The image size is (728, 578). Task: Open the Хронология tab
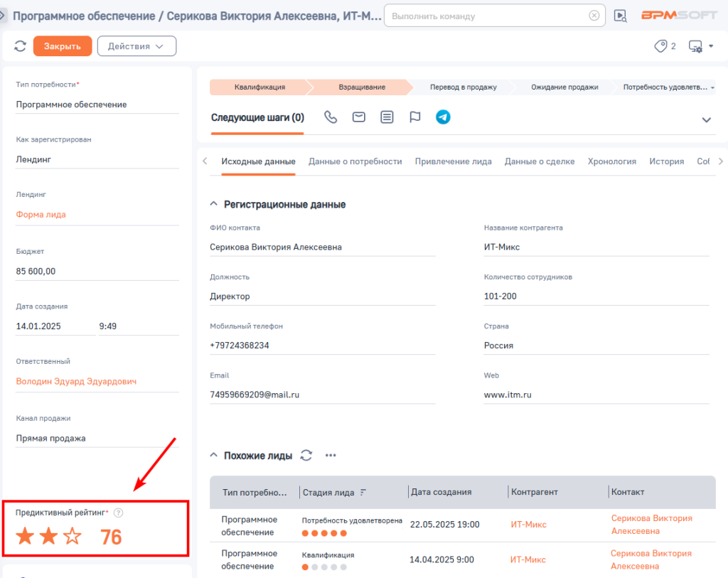(x=611, y=161)
